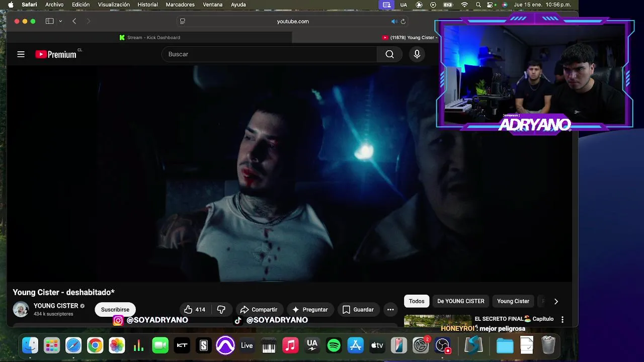Open Safari tab group dropdown chevron
644x362 pixels.
click(60, 21)
